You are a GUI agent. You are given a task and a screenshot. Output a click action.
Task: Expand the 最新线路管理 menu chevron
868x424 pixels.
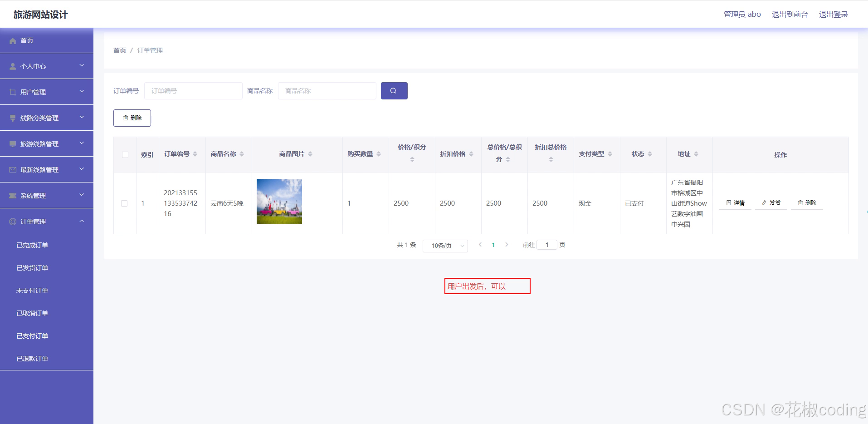[x=82, y=169]
